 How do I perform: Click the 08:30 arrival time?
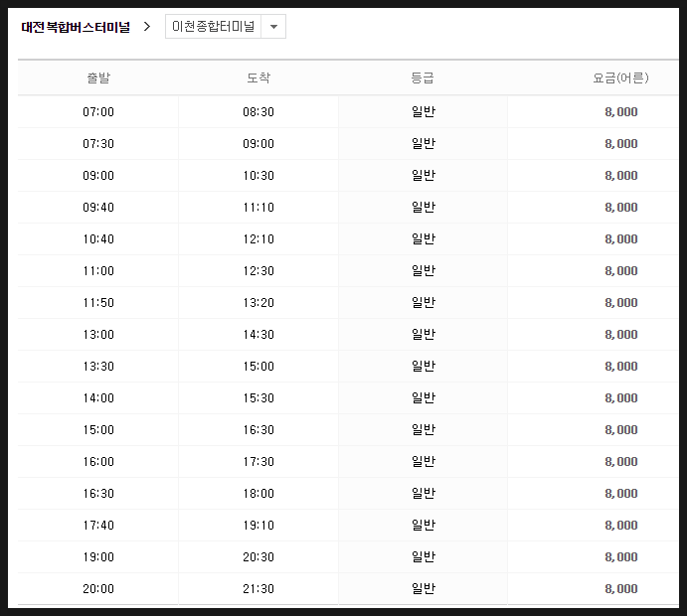258,112
